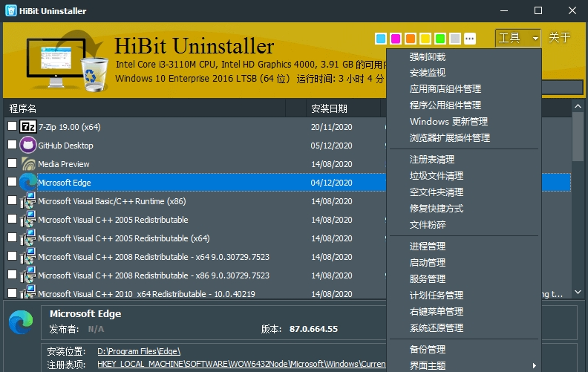Click the program list vertical scrollbar thumb
Viewport: 588px width, 372px height.
pyautogui.click(x=578, y=137)
